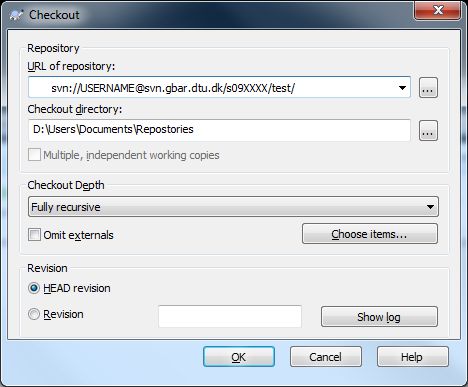Open the Help button

(x=413, y=357)
